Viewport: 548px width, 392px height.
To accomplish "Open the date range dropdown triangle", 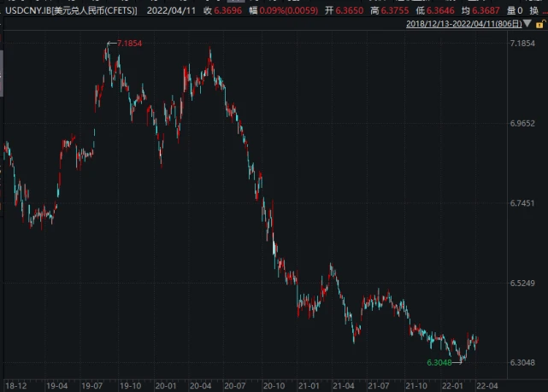I will coord(527,24).
